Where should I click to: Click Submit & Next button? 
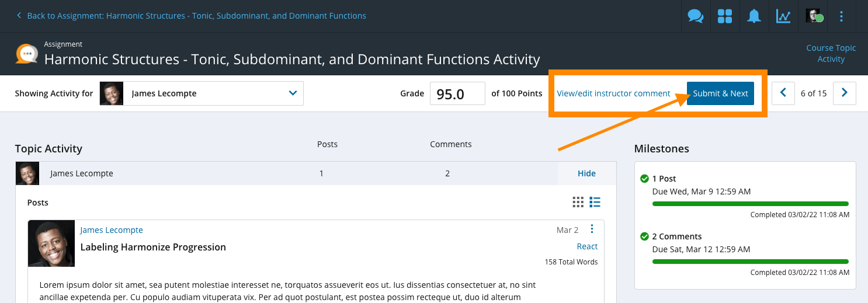[720, 93]
